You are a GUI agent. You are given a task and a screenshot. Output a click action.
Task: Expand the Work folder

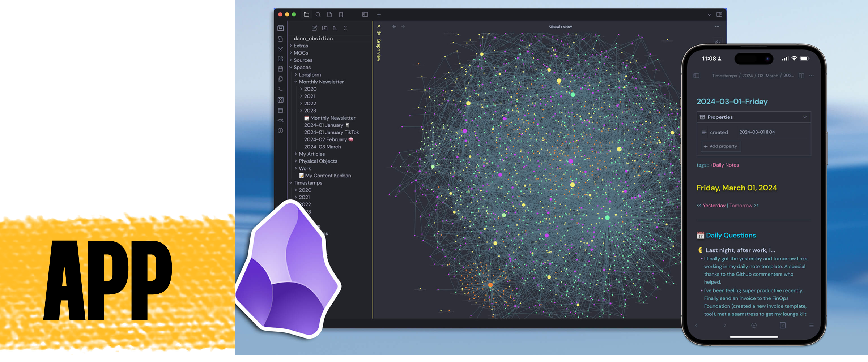pos(305,169)
